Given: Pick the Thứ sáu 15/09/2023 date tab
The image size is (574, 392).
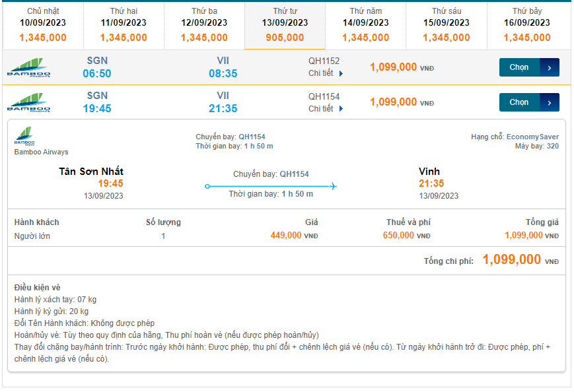Looking at the screenshot, I should click(x=447, y=25).
